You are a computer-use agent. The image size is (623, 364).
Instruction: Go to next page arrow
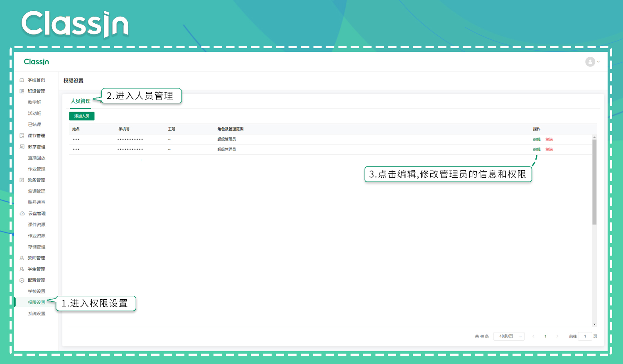tap(557, 336)
